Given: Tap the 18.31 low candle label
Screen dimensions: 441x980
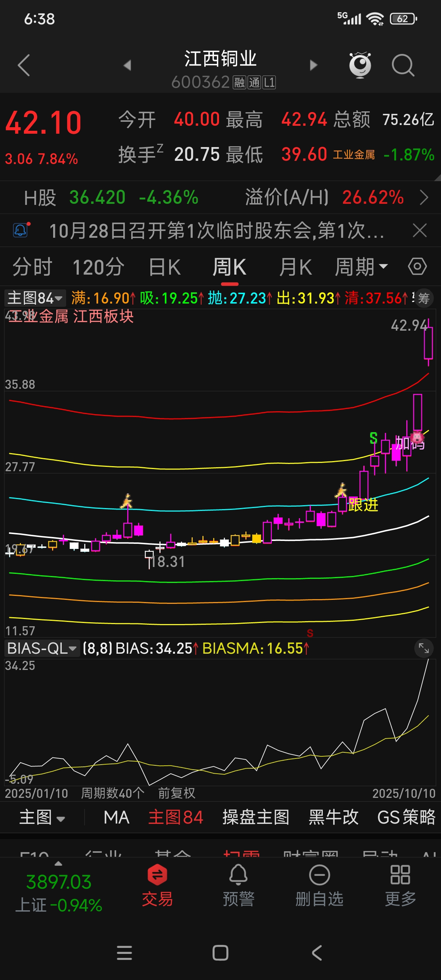Looking at the screenshot, I should (167, 562).
